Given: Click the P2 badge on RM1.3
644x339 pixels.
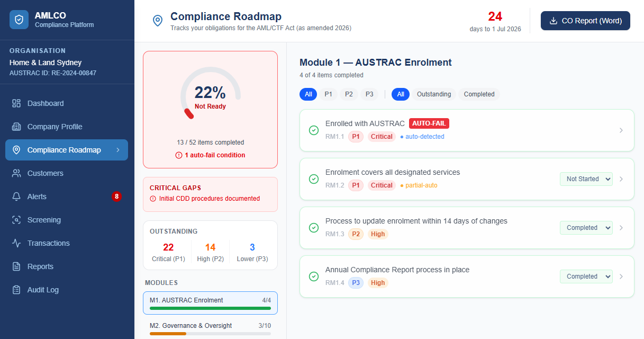Looking at the screenshot, I should click(356, 234).
